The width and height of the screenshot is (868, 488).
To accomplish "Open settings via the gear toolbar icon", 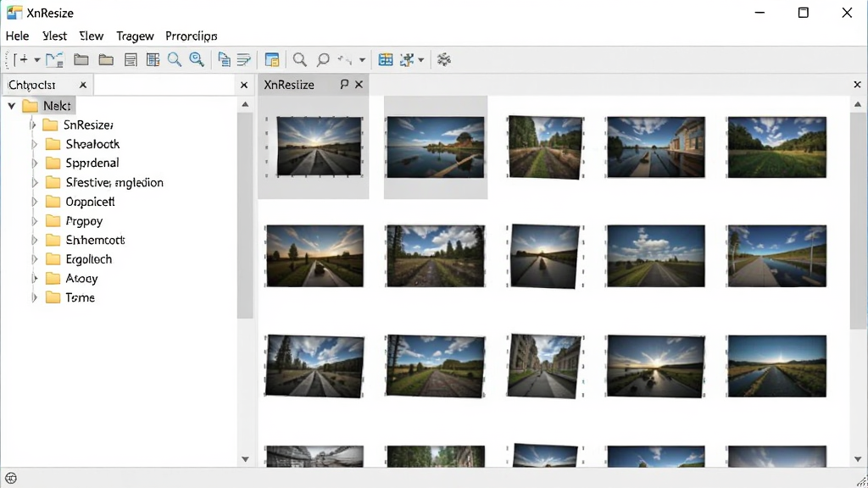I will pos(444,60).
